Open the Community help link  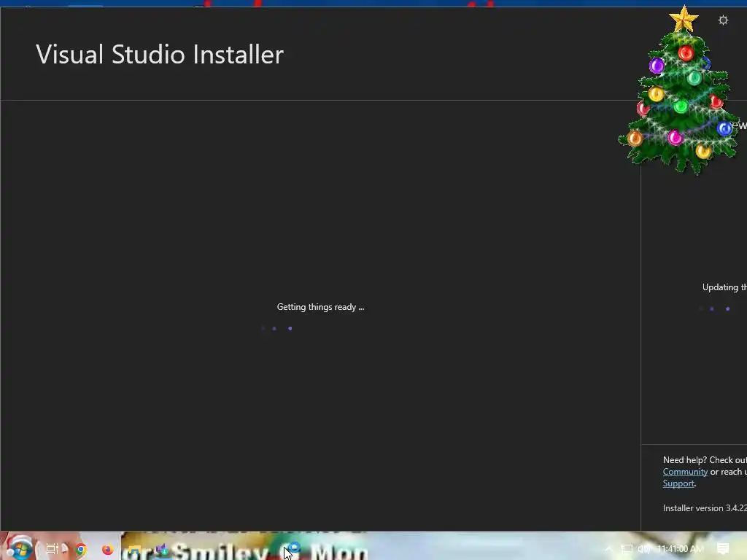(685, 472)
